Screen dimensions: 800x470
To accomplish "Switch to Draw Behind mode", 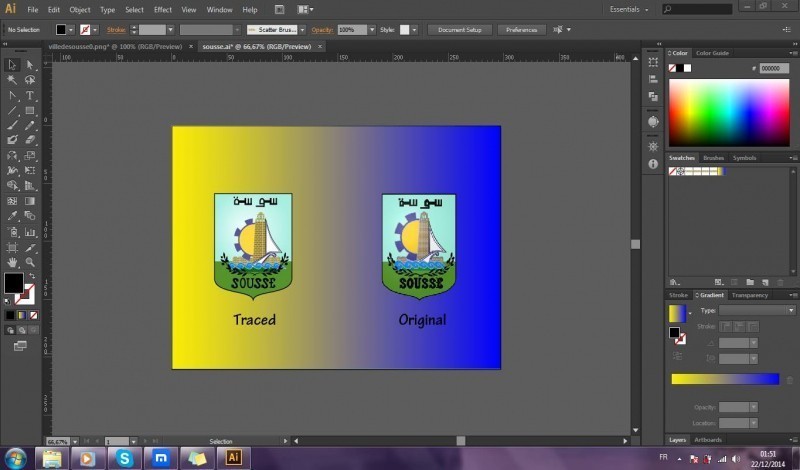I will pos(22,330).
